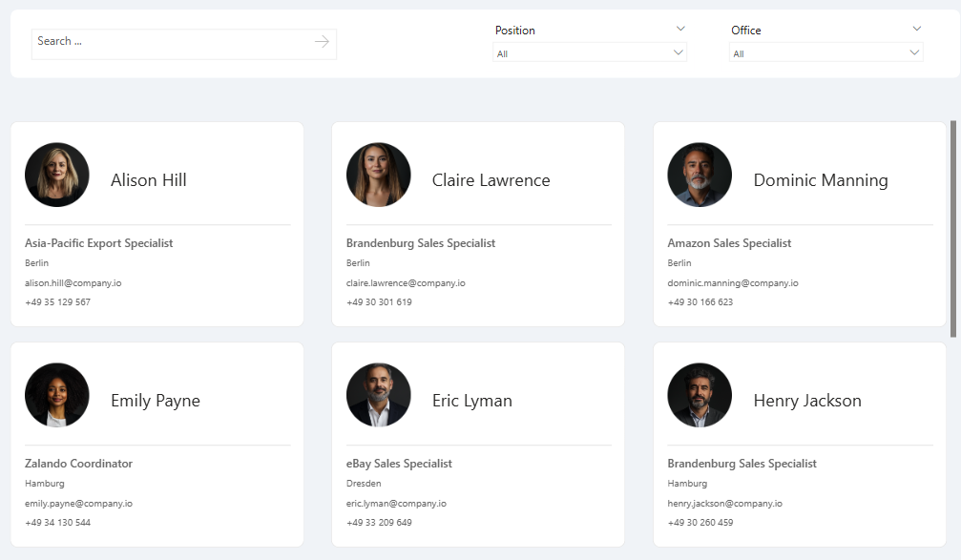Email alison.hill@company.io
This screenshot has width=961, height=560.
tap(73, 283)
